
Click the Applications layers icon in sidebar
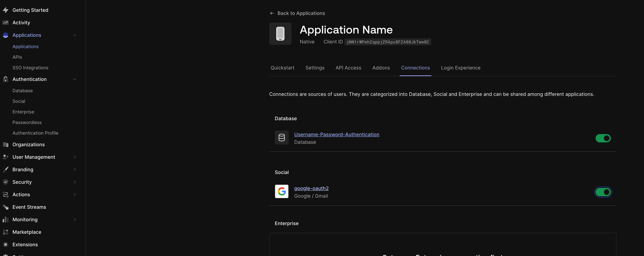tap(6, 35)
